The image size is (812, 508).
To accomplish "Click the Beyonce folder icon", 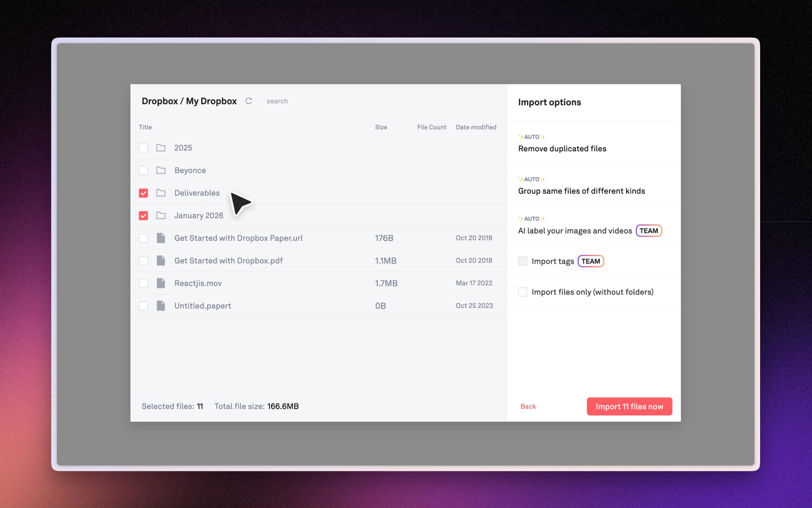I will click(x=161, y=170).
